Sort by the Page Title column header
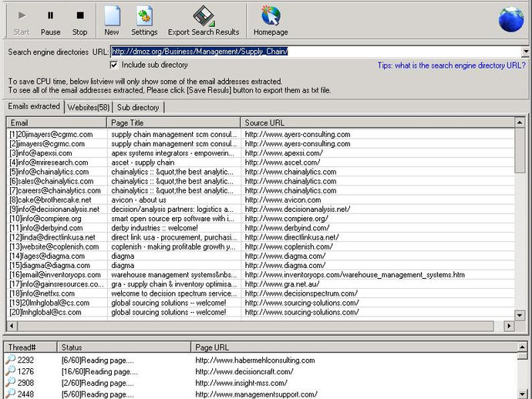 point(173,122)
